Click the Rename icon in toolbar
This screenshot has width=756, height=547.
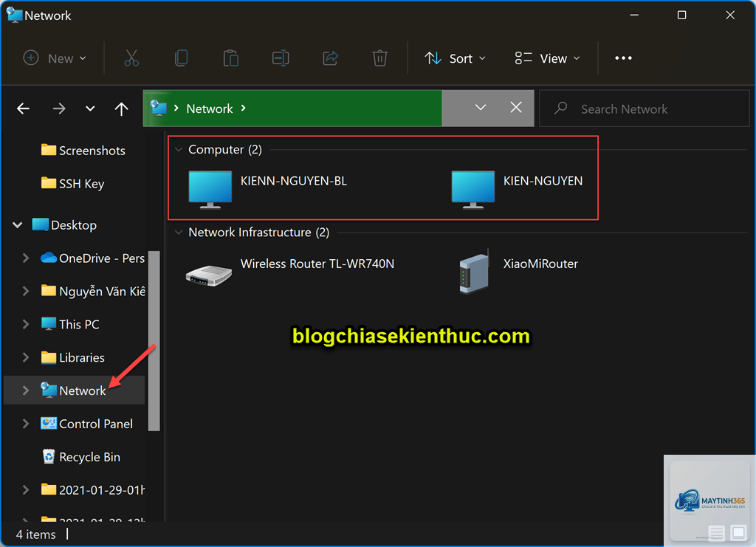pyautogui.click(x=281, y=58)
